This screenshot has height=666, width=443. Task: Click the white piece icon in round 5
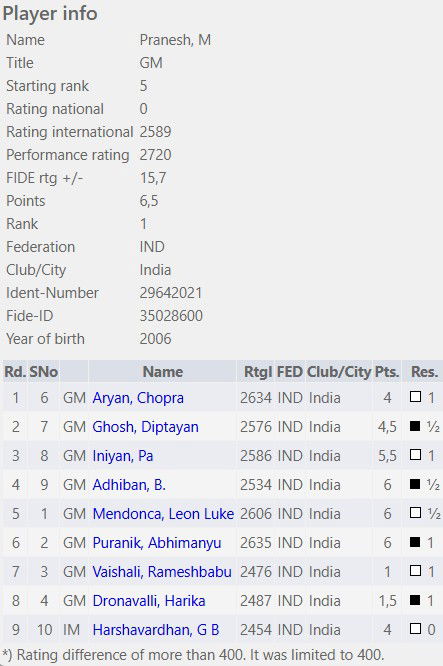pyautogui.click(x=415, y=512)
